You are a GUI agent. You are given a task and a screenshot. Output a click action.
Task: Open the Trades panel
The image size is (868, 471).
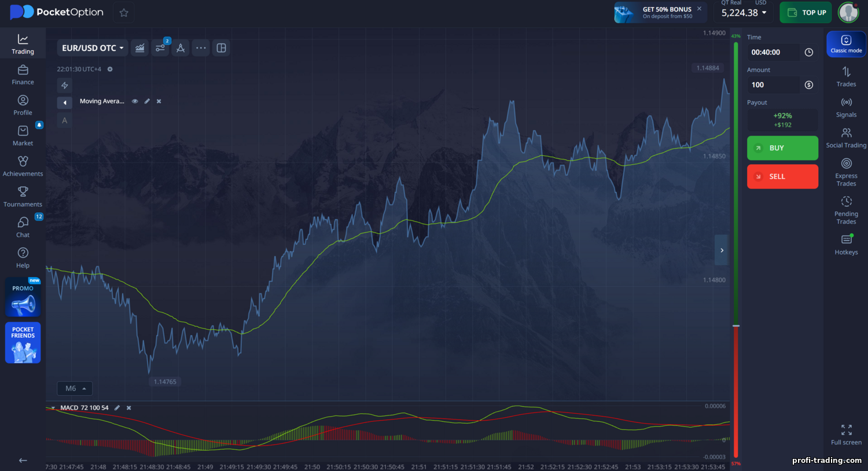(x=846, y=76)
